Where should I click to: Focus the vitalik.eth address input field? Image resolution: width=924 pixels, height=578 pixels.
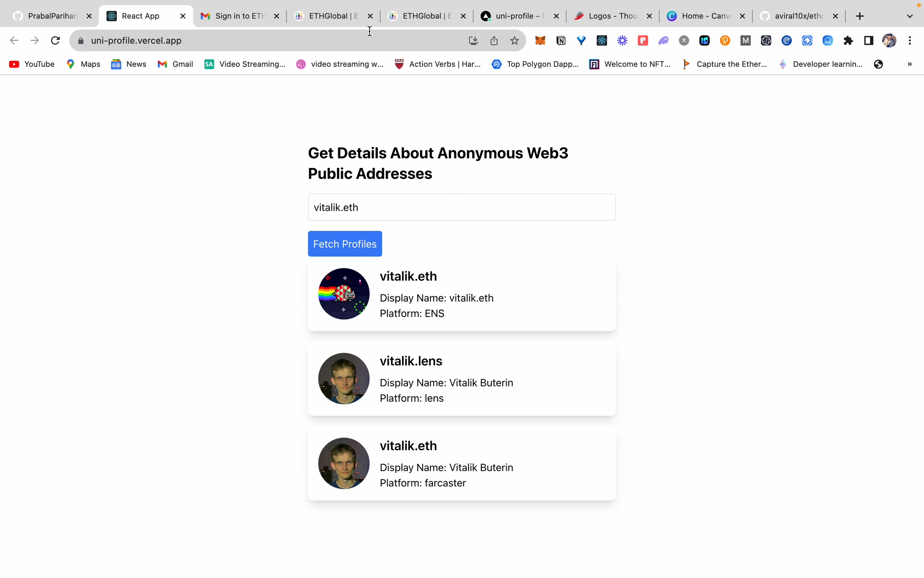coord(462,207)
